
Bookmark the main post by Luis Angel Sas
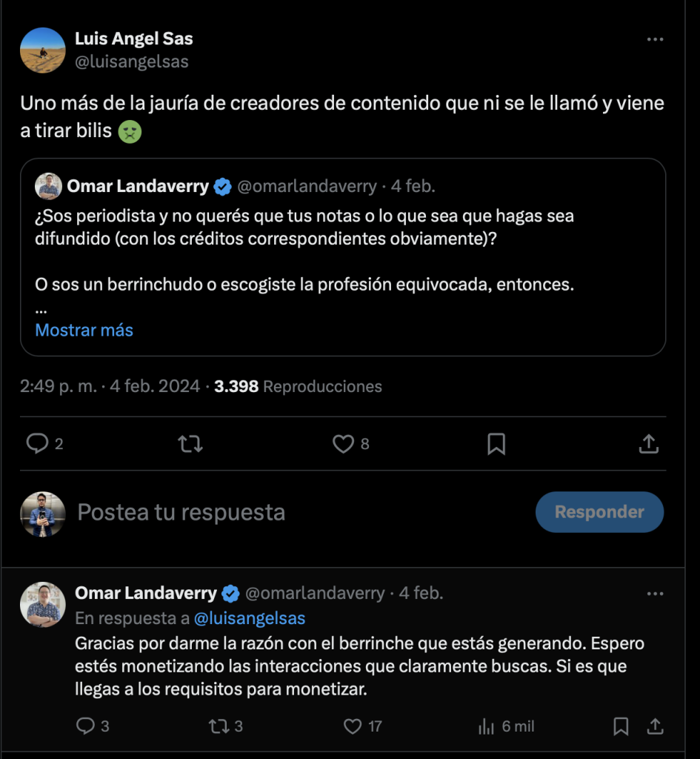point(496,444)
